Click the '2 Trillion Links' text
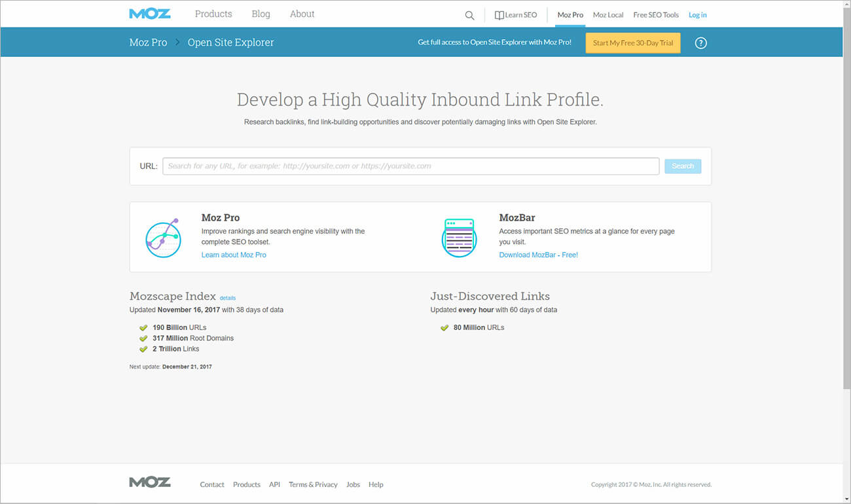Image resolution: width=851 pixels, height=504 pixels. pos(175,349)
